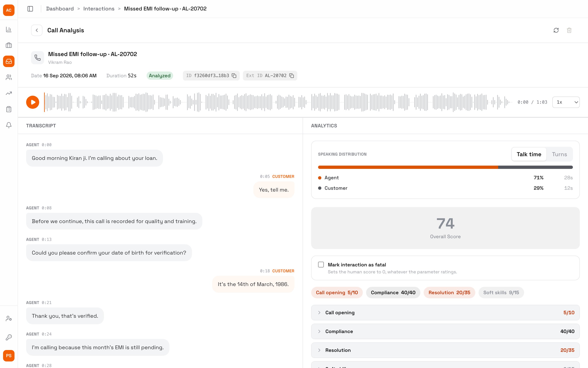Viewport: 588px width, 368px height.
Task: Expand the Call opening 5/10 row
Action: point(445,313)
